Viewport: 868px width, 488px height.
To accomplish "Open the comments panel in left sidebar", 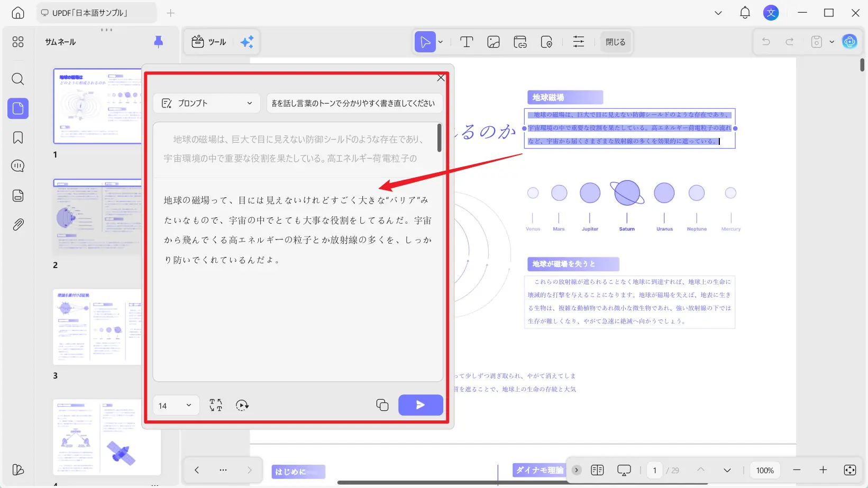I will pyautogui.click(x=17, y=165).
